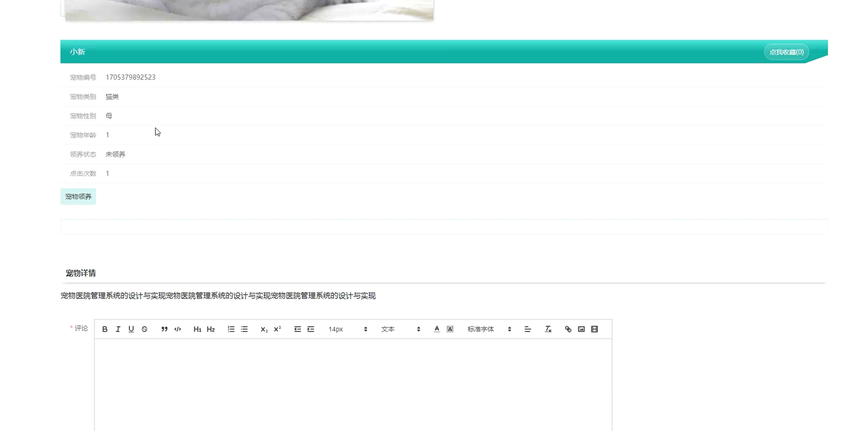Screen dimensions: 868x431
Task: Select the pet number 1705379892523
Action: (130, 77)
